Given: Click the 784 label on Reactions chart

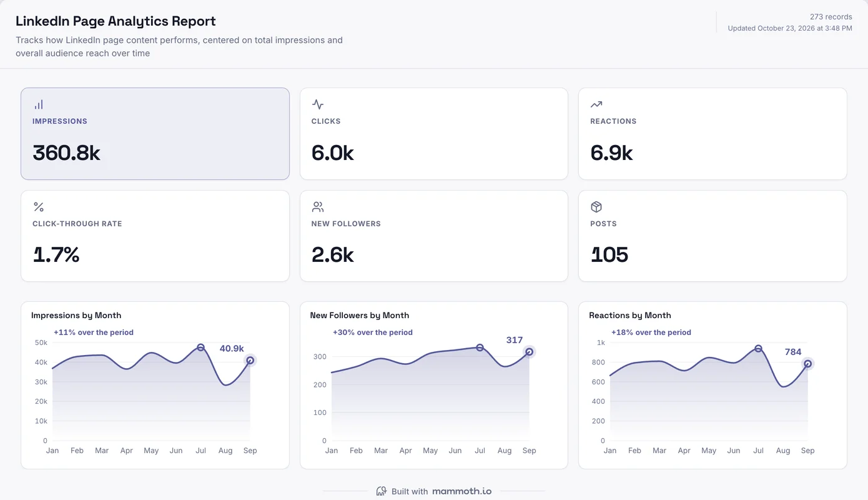Looking at the screenshot, I should 793,352.
